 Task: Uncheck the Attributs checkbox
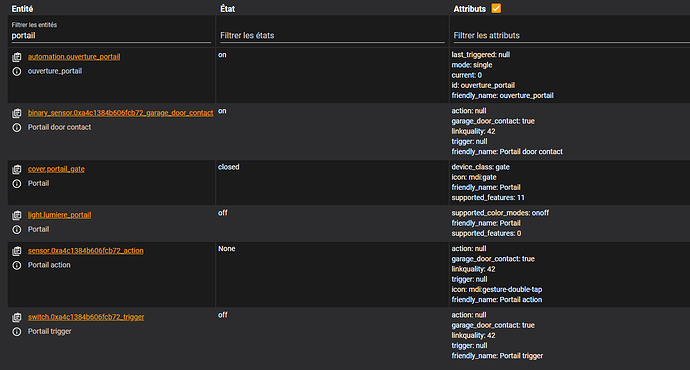point(496,8)
